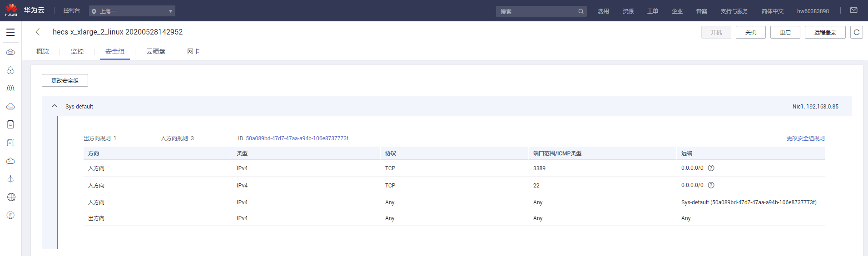This screenshot has height=256, width=868.
Task: Open the mail messages icon
Action: pyautogui.click(x=853, y=10)
